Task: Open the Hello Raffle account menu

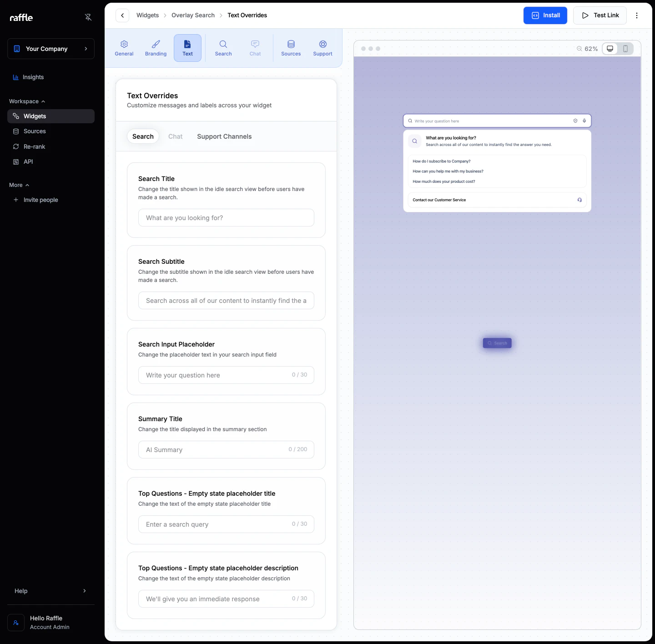Action: [x=51, y=623]
